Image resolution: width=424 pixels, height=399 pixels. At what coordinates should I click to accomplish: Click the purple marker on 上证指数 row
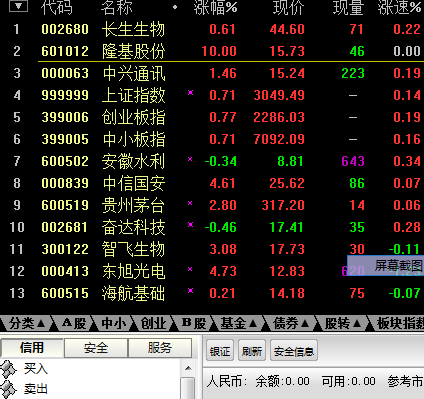point(190,92)
